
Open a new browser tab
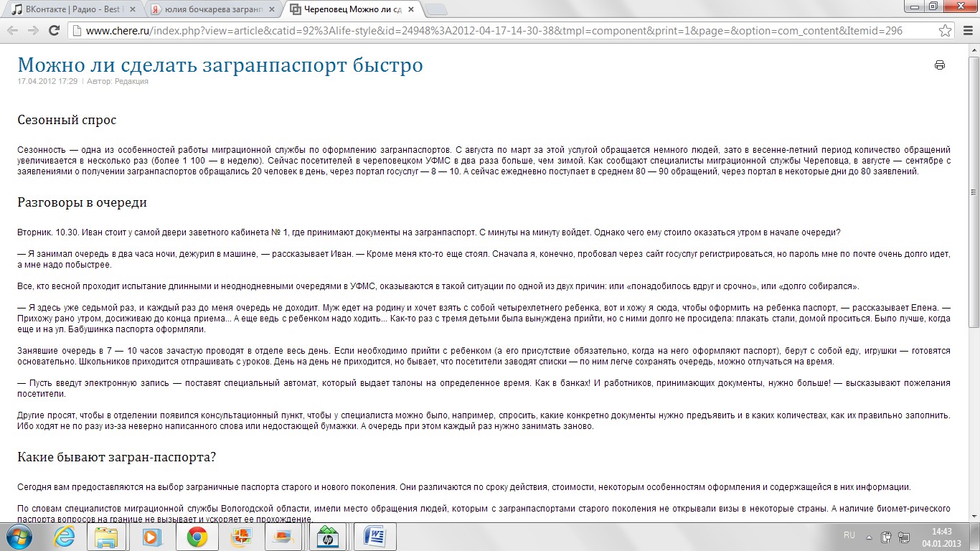pos(436,9)
